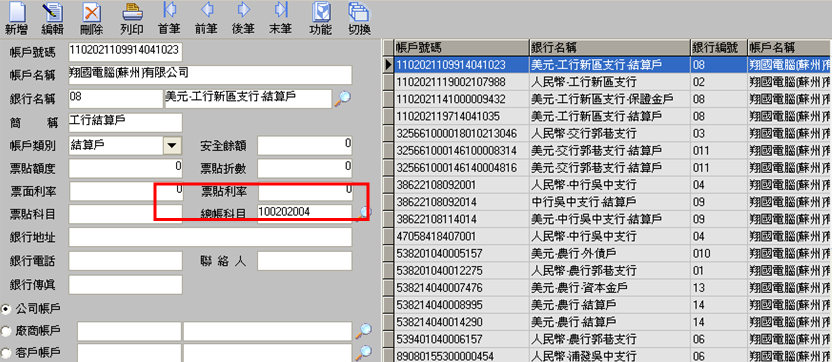Click the row indicator arrow of selected row

(x=388, y=64)
